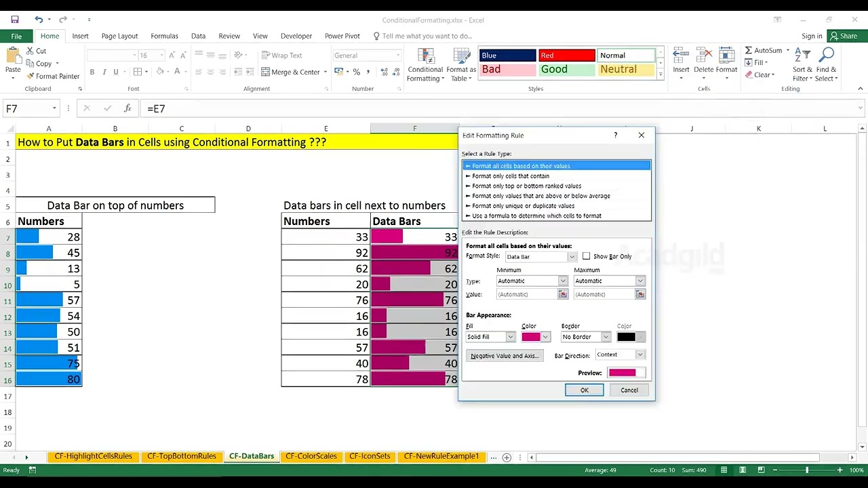Switch to the Insert ribbon tab
Image resolution: width=868 pixels, height=488 pixels.
(x=80, y=36)
